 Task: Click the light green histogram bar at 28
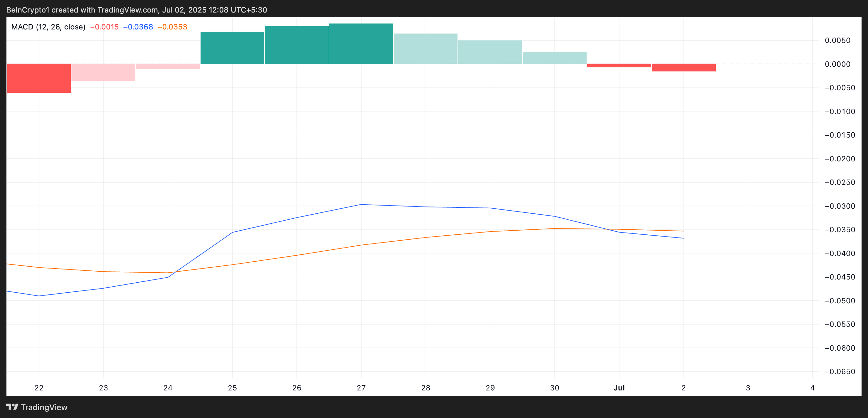(426, 49)
